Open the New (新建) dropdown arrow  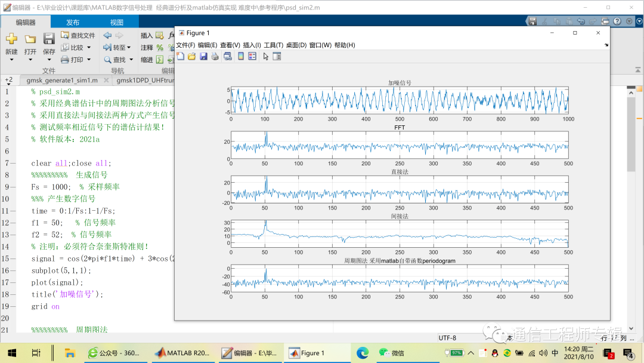click(x=11, y=60)
